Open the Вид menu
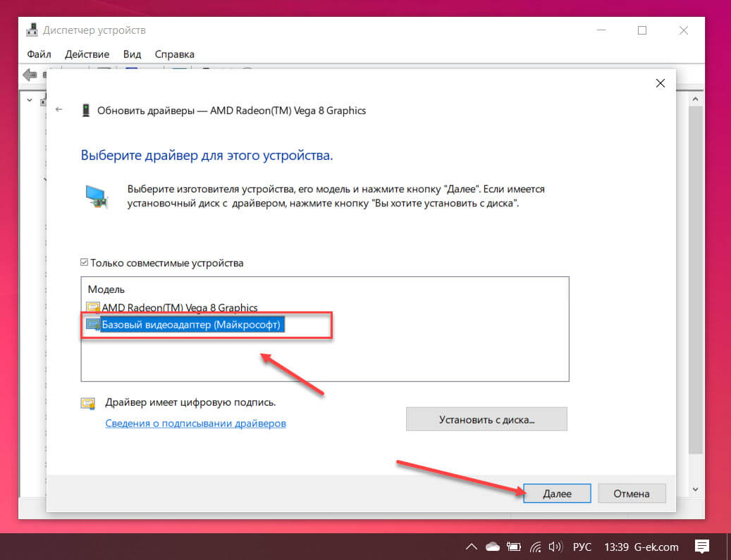This screenshot has height=560, width=731. tap(132, 54)
